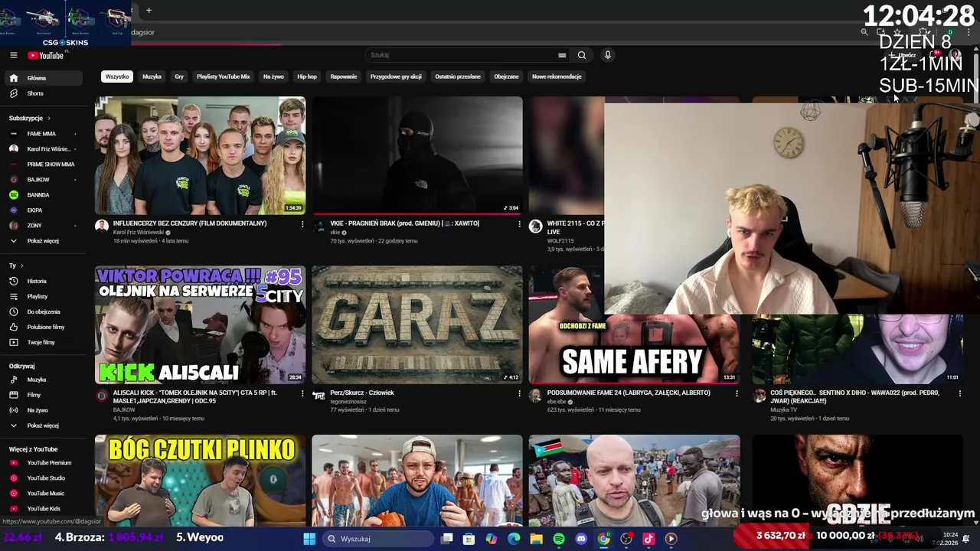Open options menu for INFLUENCERZY BEZ CENZURY video

(x=302, y=224)
